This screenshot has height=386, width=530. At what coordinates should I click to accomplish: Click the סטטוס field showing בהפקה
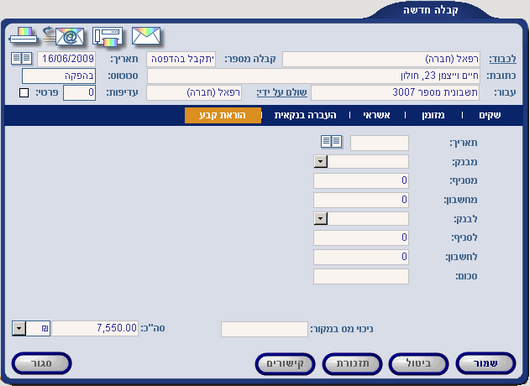[59, 76]
